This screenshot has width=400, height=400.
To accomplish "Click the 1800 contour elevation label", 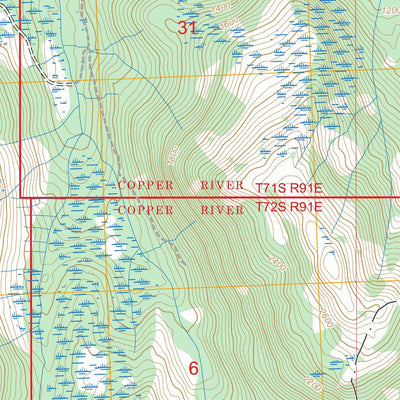I will pos(174,156).
